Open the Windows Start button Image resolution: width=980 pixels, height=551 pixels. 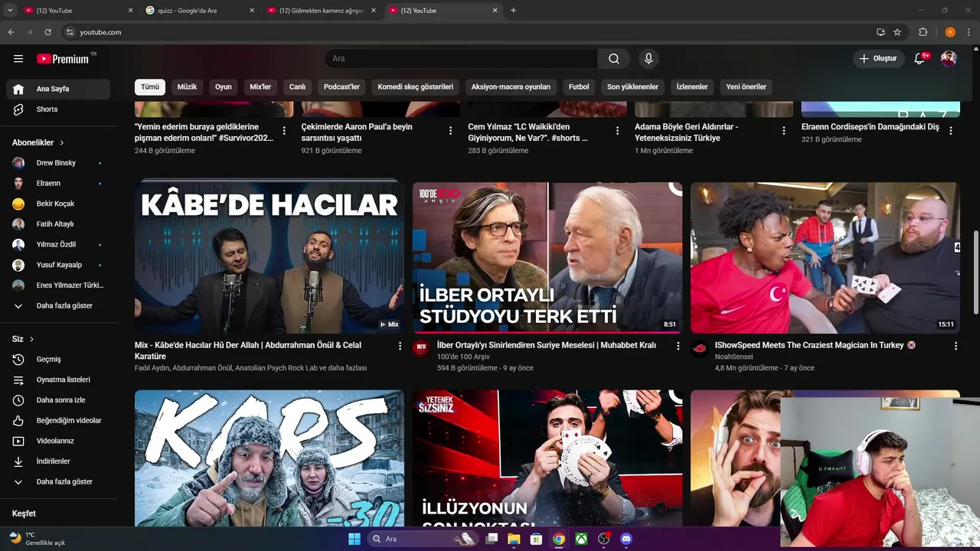coord(354,539)
